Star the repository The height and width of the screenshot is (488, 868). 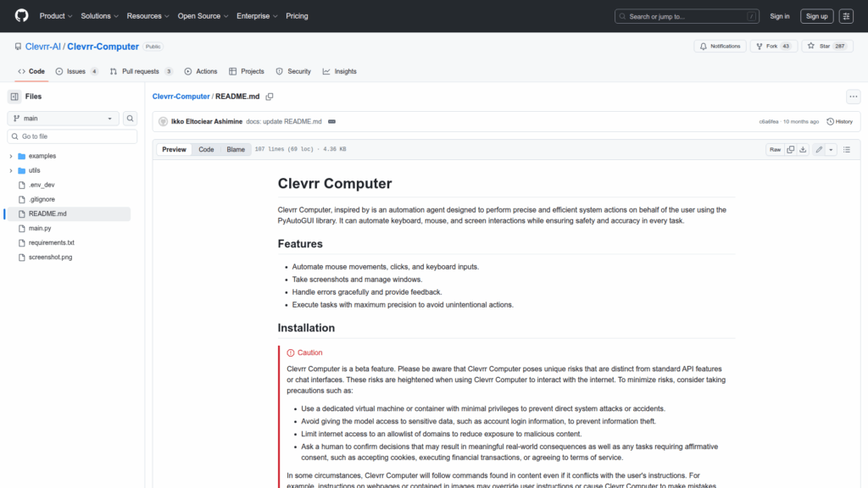tap(827, 46)
